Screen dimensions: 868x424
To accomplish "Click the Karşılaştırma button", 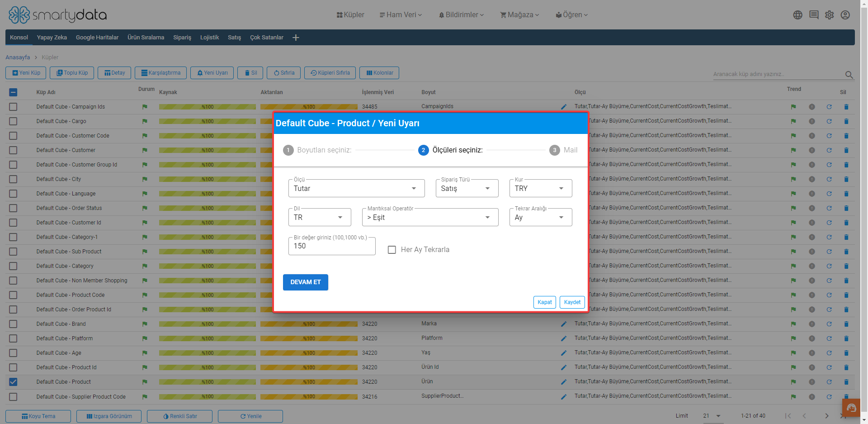I will (160, 73).
